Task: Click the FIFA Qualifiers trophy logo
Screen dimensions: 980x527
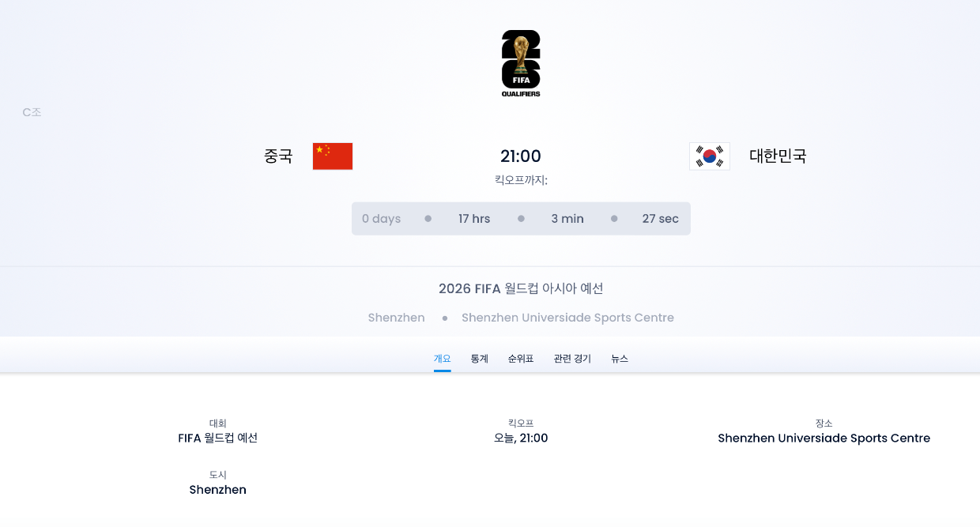Action: [x=520, y=62]
